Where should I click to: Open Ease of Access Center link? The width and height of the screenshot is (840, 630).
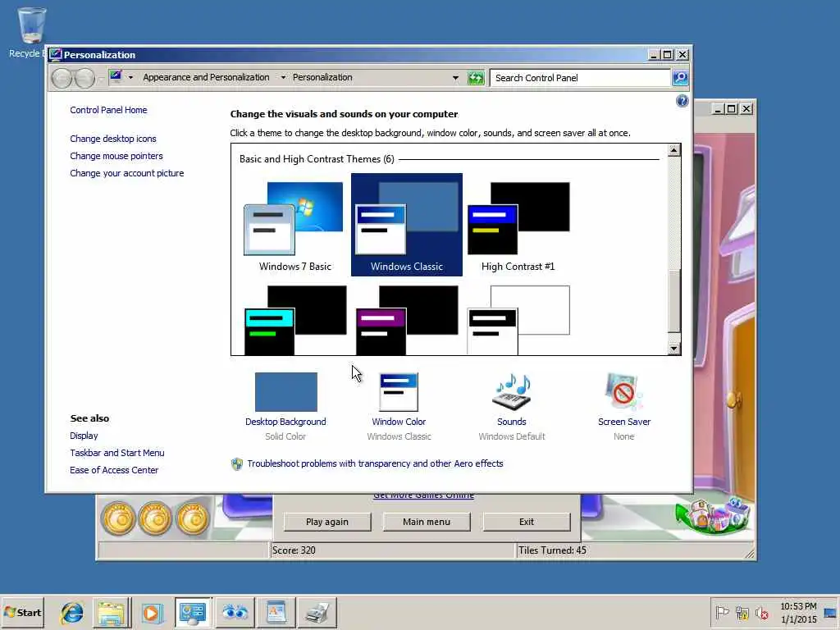(x=114, y=470)
